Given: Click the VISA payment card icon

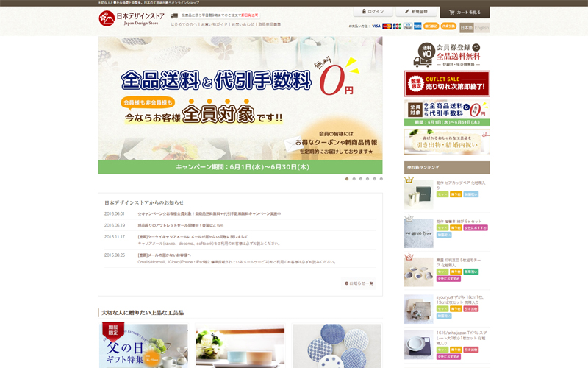Looking at the screenshot, I should click(x=376, y=26).
